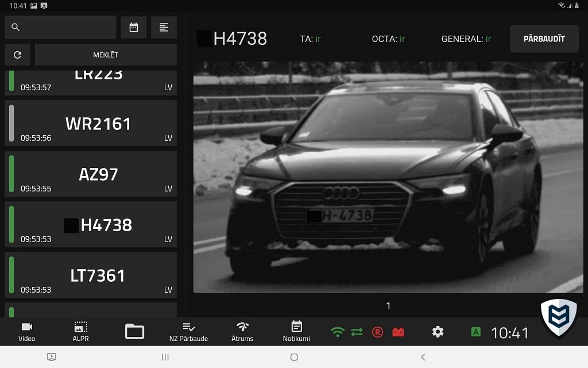Tap the Android back button
The height and width of the screenshot is (368, 588).
tap(423, 357)
